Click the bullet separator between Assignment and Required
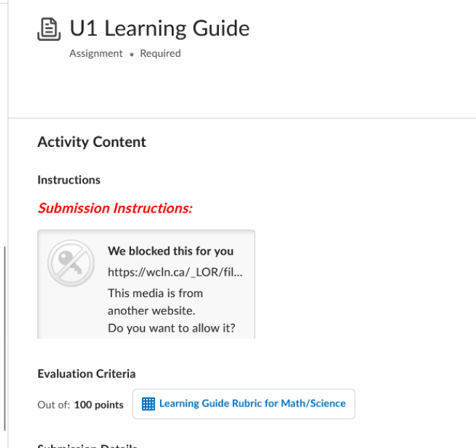The width and height of the screenshot is (476, 448). click(132, 54)
